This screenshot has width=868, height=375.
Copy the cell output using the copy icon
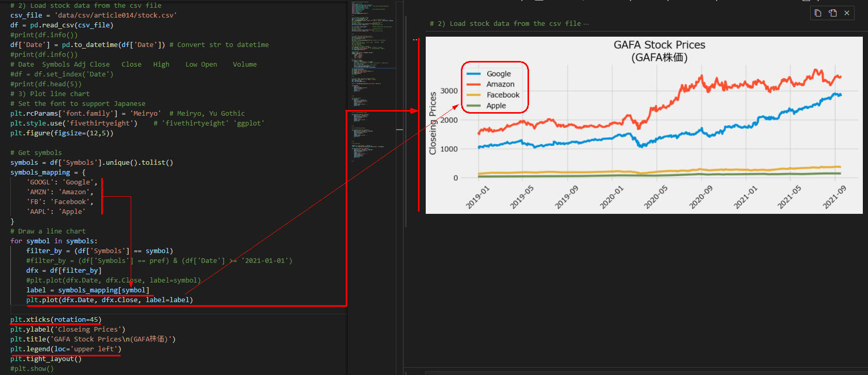click(x=818, y=13)
